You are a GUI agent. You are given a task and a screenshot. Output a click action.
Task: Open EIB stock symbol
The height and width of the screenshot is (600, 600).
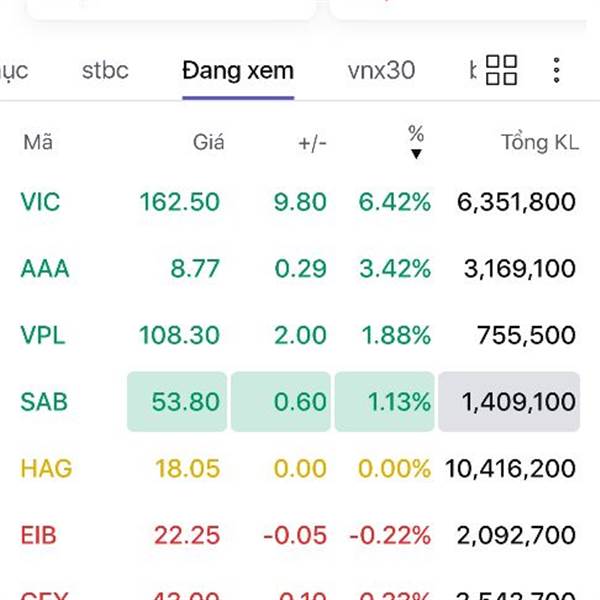(39, 535)
